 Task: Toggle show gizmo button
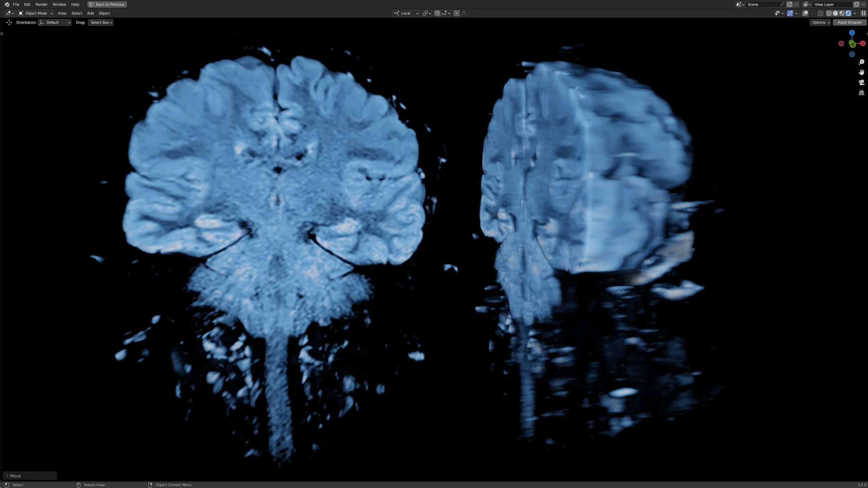point(790,13)
